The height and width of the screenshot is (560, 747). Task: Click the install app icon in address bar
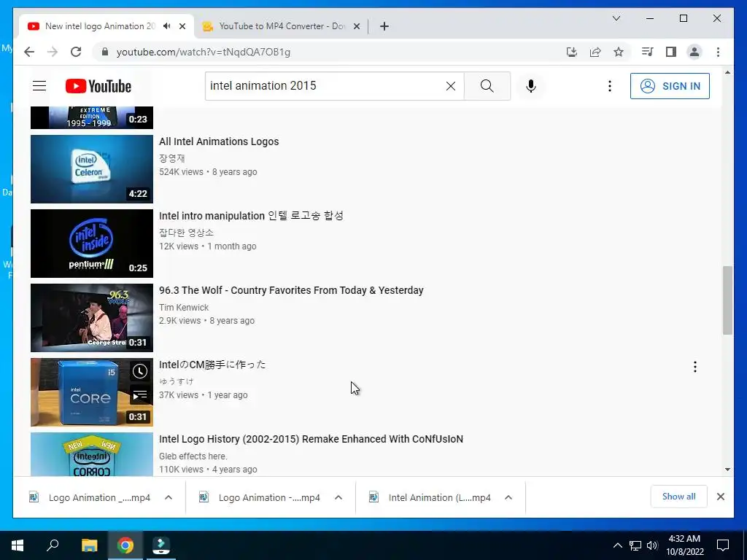[x=572, y=52]
